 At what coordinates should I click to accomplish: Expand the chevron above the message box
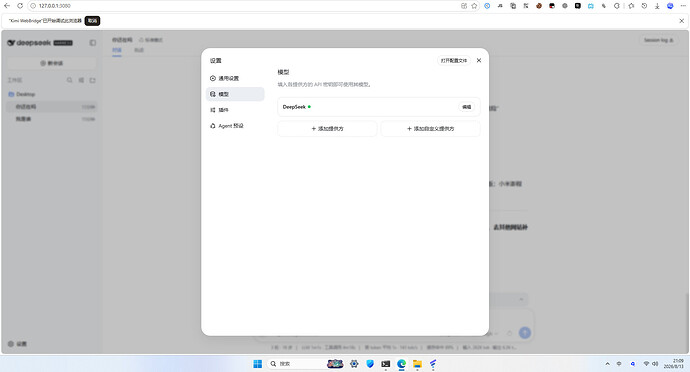521,299
